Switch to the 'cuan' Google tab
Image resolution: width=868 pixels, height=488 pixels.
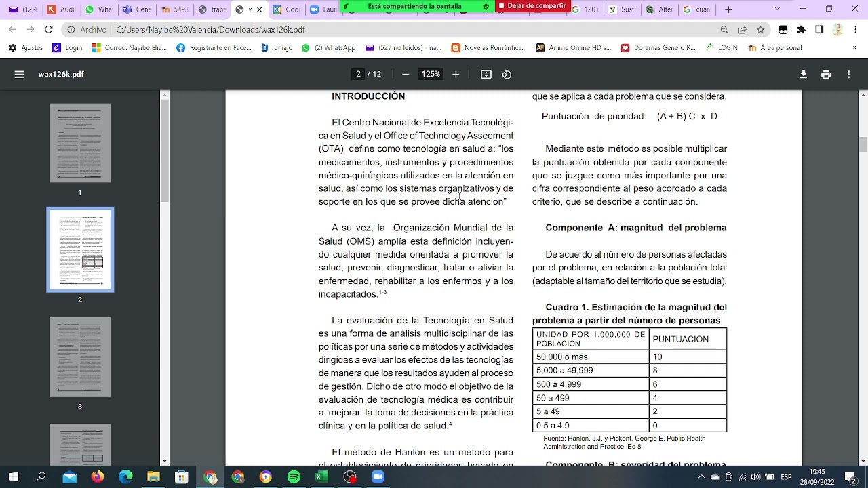pos(696,9)
